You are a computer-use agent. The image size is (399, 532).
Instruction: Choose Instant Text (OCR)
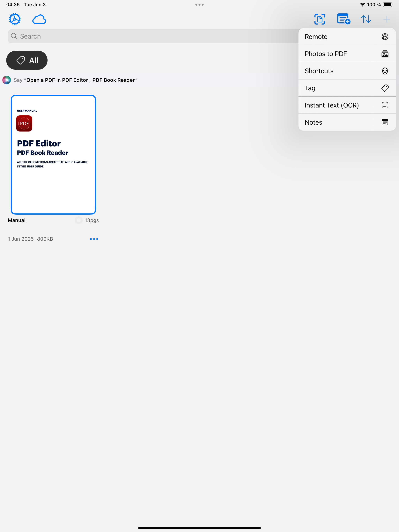(347, 105)
